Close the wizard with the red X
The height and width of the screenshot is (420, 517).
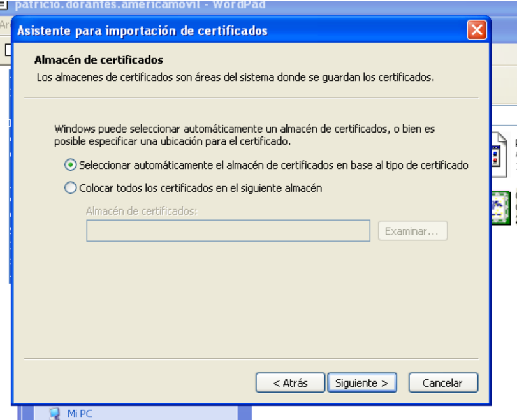[x=477, y=30]
